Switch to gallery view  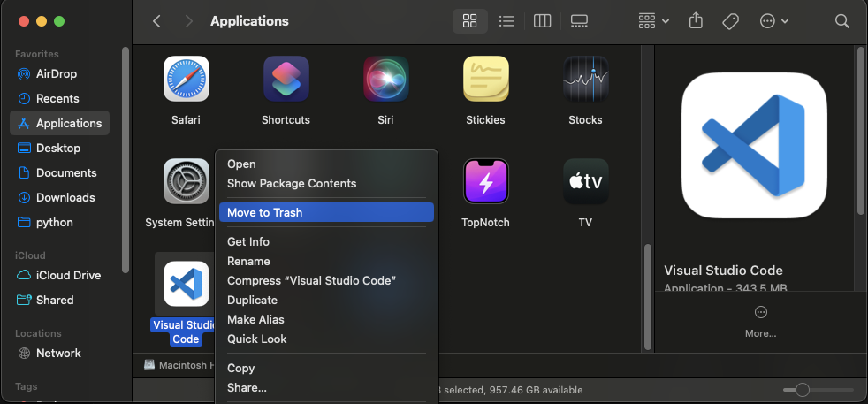pos(578,21)
